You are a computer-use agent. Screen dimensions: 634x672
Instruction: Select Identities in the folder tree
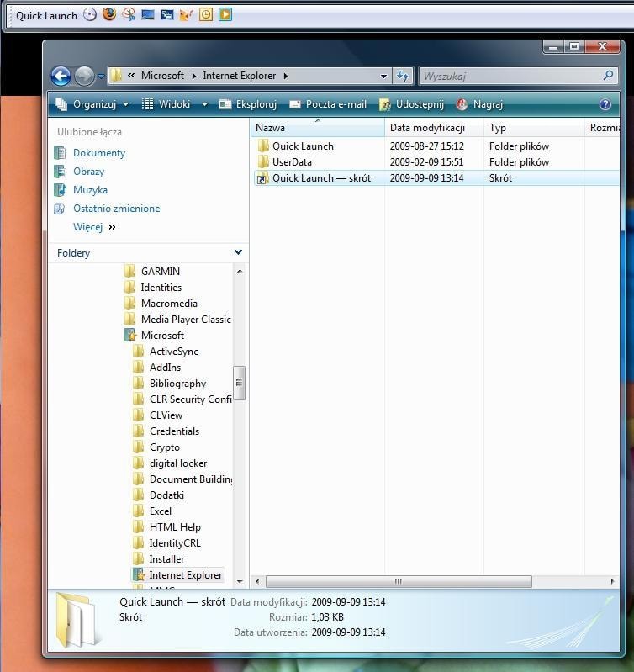[161, 287]
